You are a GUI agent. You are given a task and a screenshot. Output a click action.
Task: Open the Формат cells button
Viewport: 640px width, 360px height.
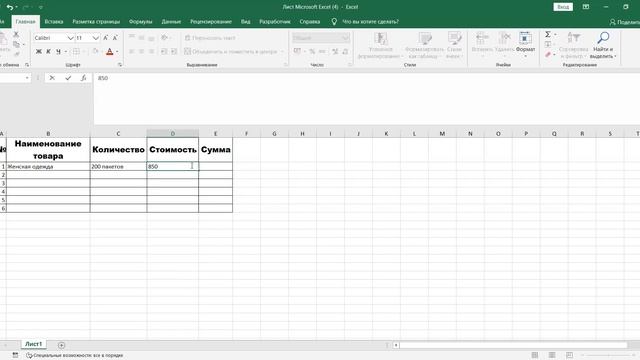tap(525, 43)
